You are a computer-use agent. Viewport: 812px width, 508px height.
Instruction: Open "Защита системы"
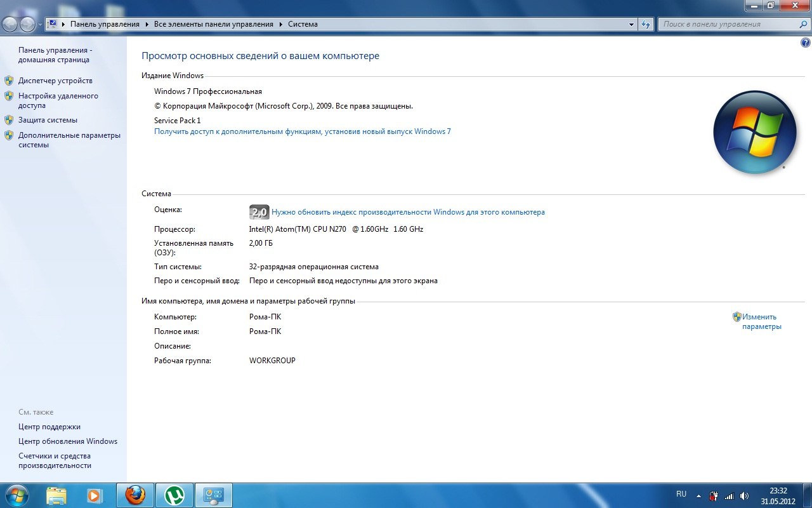48,119
